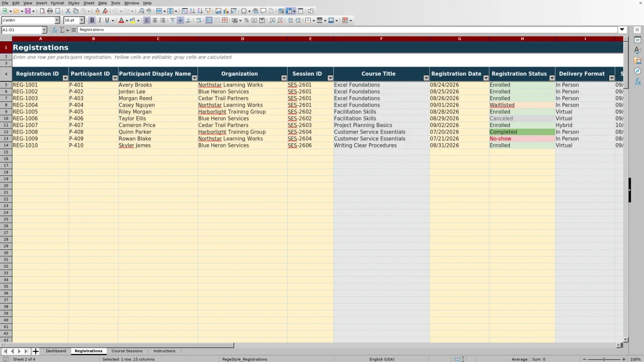Screen dimensions: 644x362
Task: Insert comment toolbar icon
Action: [x=264, y=11]
